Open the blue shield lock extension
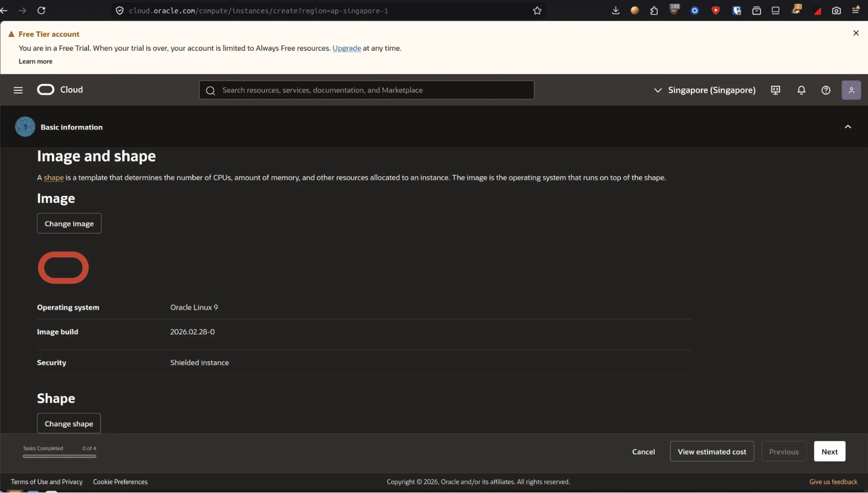Viewport: 868px width, 493px height. 736,10
